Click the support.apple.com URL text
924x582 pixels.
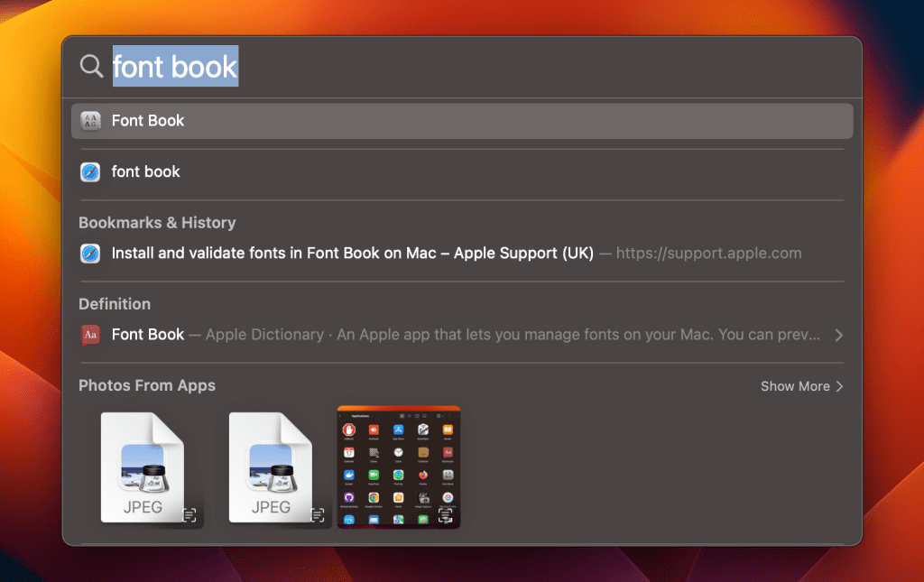click(x=708, y=254)
